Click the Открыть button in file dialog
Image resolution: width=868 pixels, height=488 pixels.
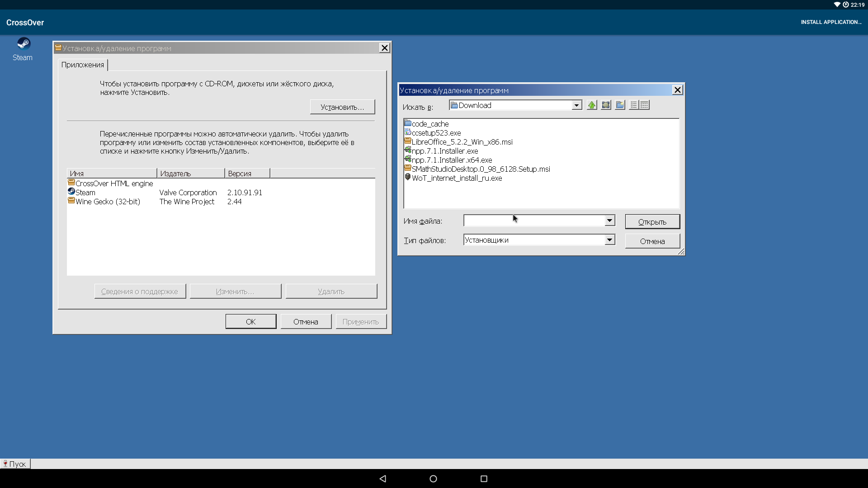click(x=652, y=221)
